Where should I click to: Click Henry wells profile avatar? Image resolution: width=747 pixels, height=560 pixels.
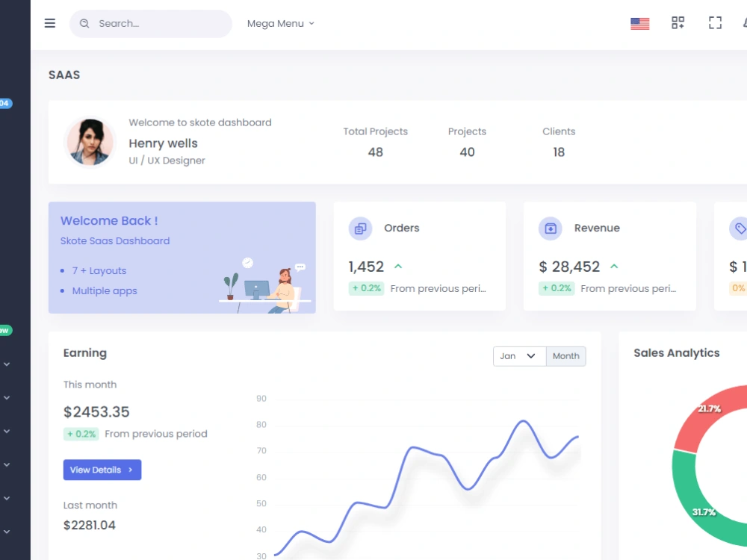pyautogui.click(x=90, y=142)
